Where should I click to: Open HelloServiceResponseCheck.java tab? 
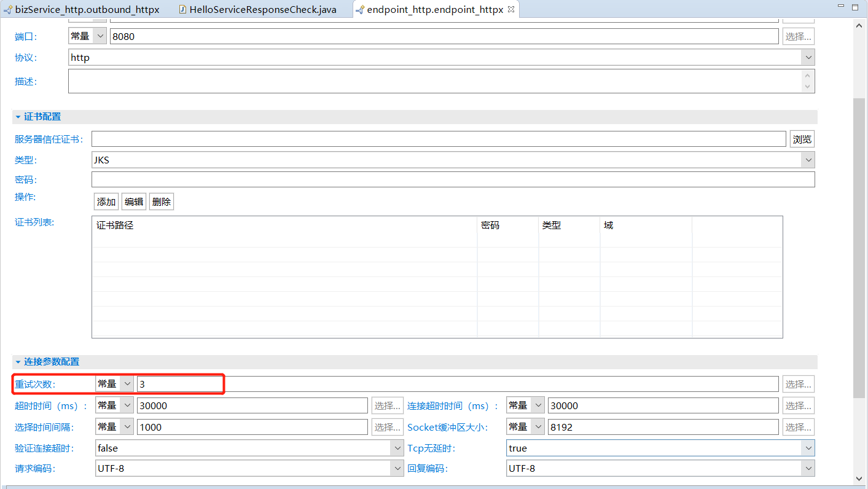(x=262, y=10)
